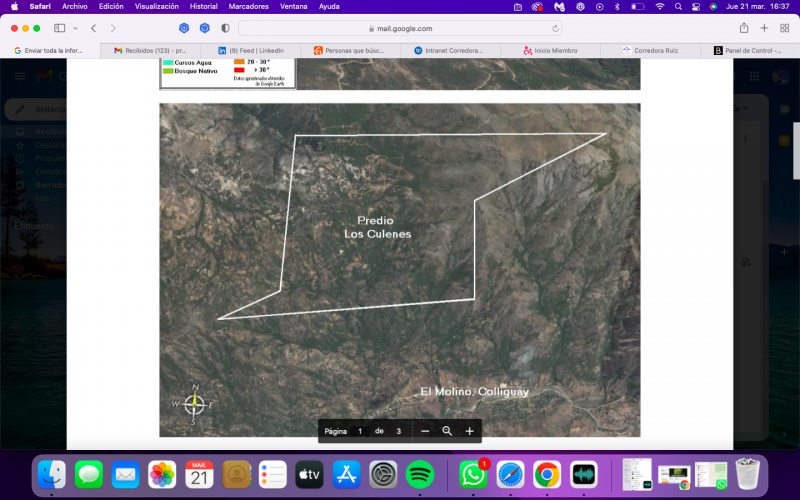Open a new tab with the plus icon
This screenshot has height=500, width=800.
(764, 28)
